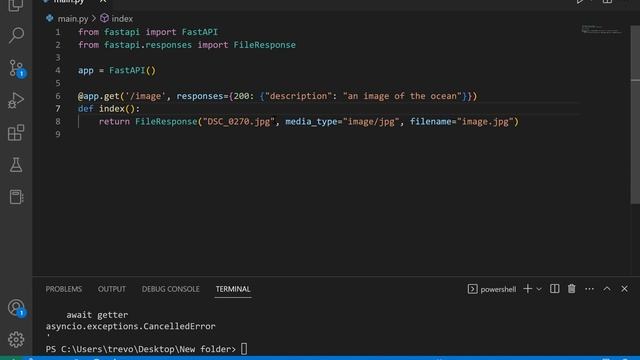Click "an image of the ocean" string
Viewport: 640px width, 360px height.
(402, 96)
